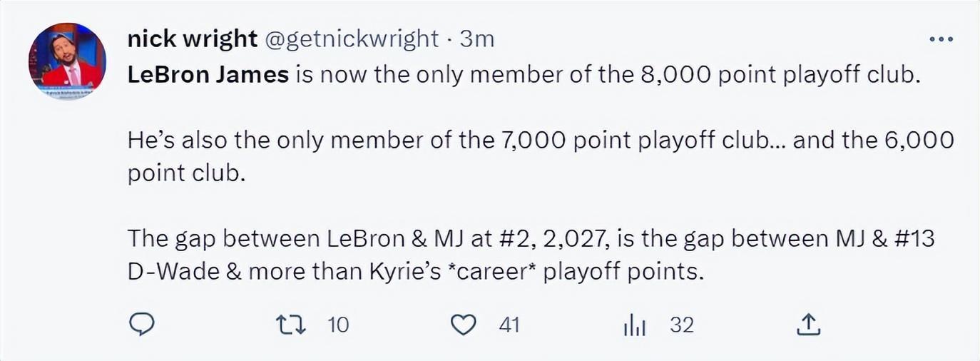Open the three-dot more options menu
The image size is (980, 361).
(941, 40)
